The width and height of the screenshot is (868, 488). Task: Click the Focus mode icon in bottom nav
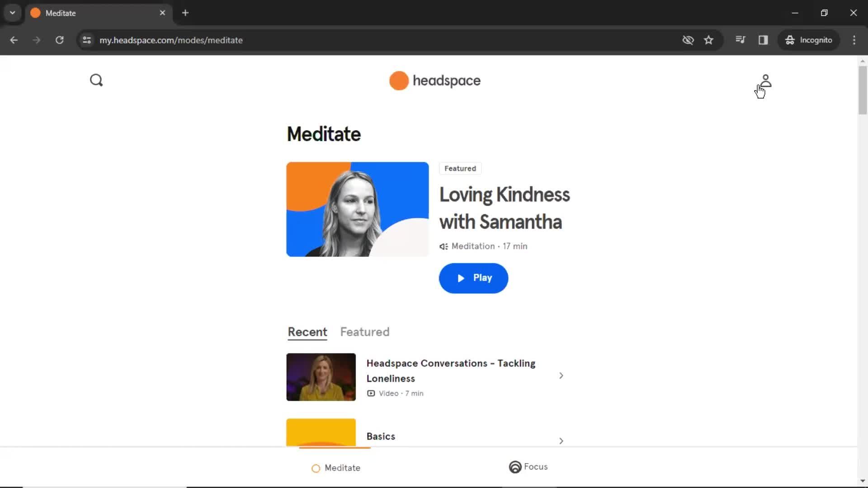tap(514, 467)
